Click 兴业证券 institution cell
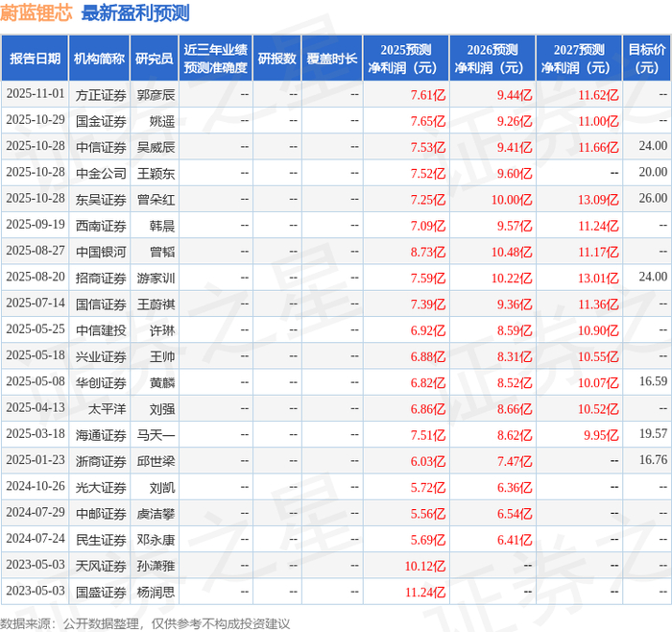This screenshot has width=672, height=632. (x=101, y=356)
